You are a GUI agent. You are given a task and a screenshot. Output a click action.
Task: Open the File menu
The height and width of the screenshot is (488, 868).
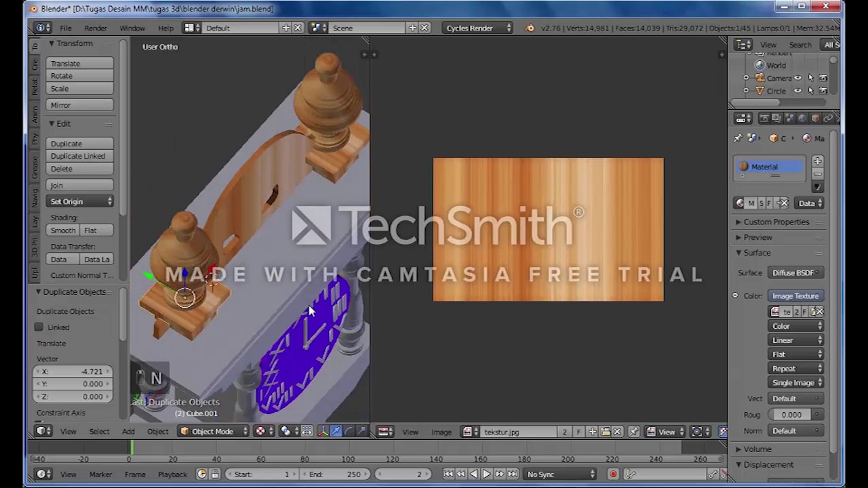click(66, 28)
